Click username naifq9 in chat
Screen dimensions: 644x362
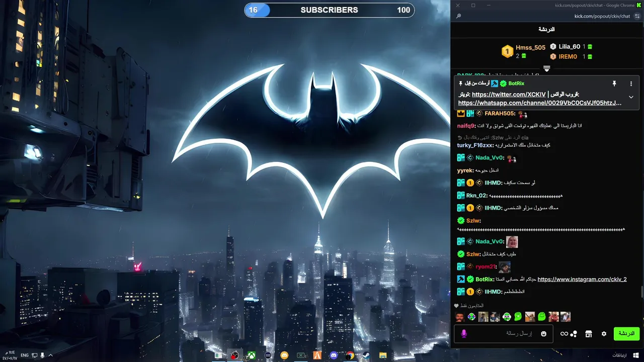point(466,126)
